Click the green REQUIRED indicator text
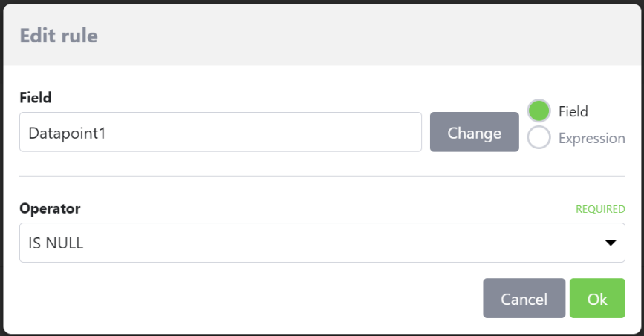This screenshot has width=644, height=336. [x=600, y=209]
